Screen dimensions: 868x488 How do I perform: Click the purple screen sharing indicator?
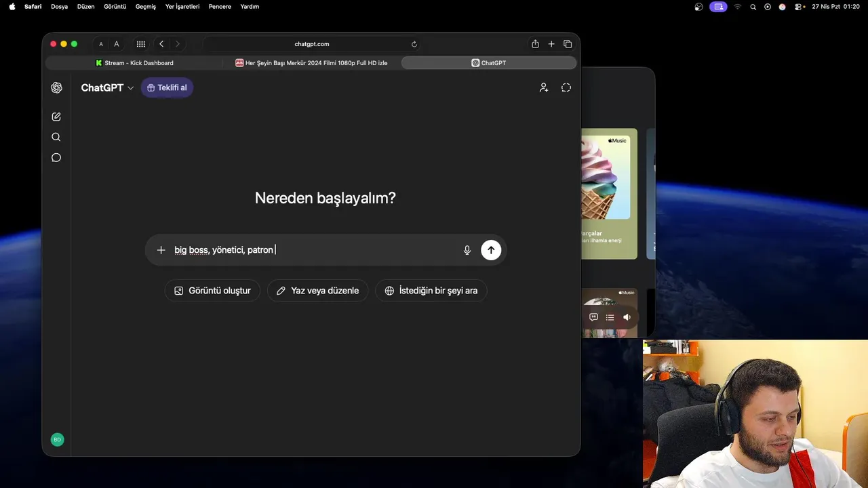[x=718, y=7]
